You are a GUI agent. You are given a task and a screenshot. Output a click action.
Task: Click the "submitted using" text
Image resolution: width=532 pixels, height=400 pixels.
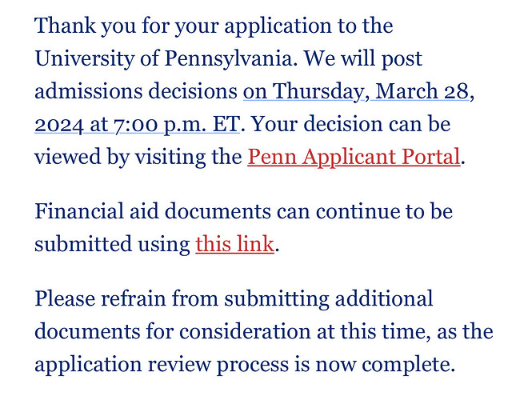click(x=112, y=244)
